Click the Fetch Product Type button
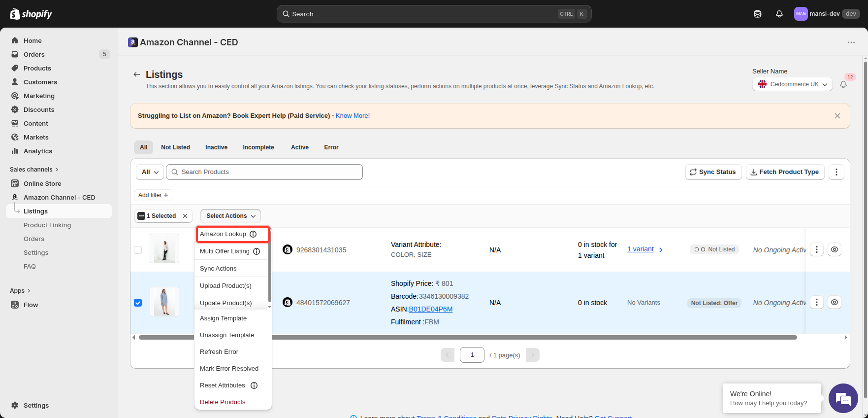This screenshot has height=418, width=868. coord(785,172)
